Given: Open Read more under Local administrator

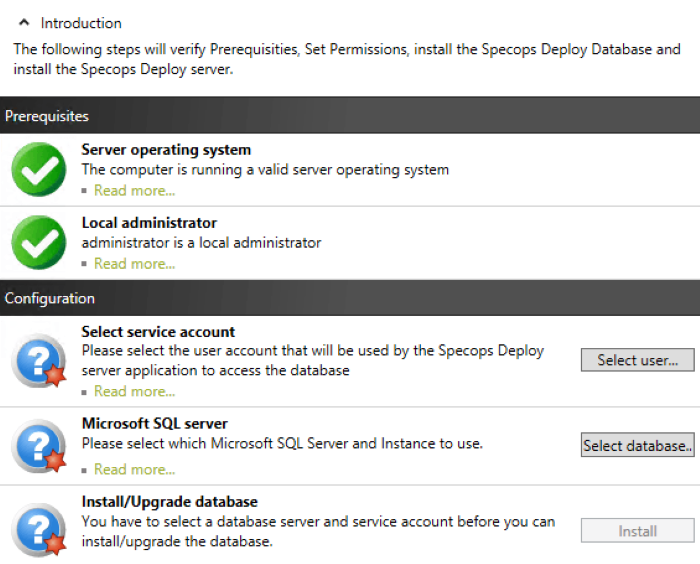Looking at the screenshot, I should coord(134,264).
